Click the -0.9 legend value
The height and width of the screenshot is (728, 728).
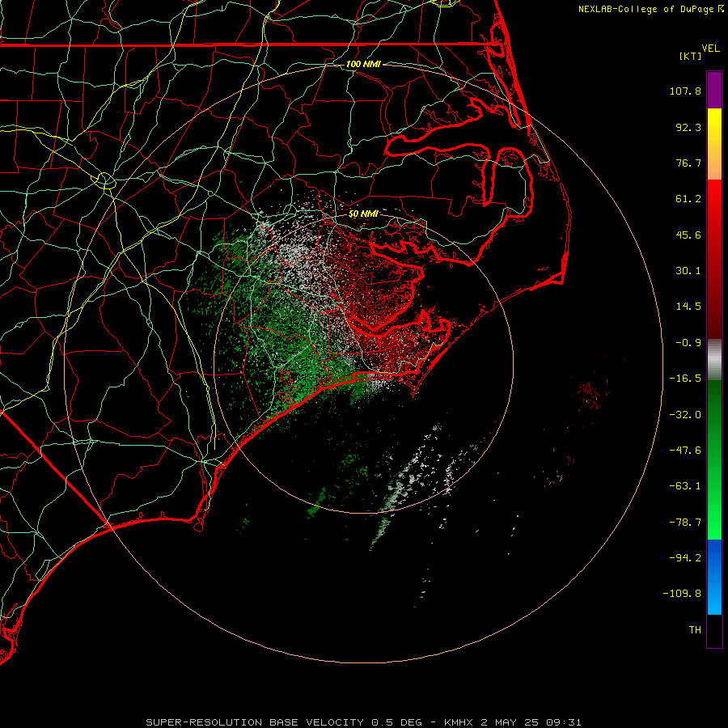tap(688, 343)
